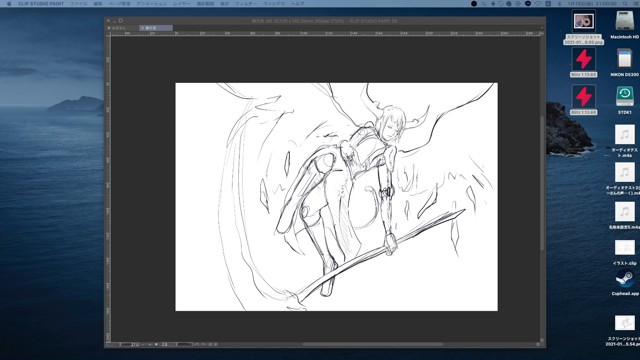The image size is (640, 360).
Task: Click the vertical scrollbar beside the canvas
Action: [x=542, y=183]
